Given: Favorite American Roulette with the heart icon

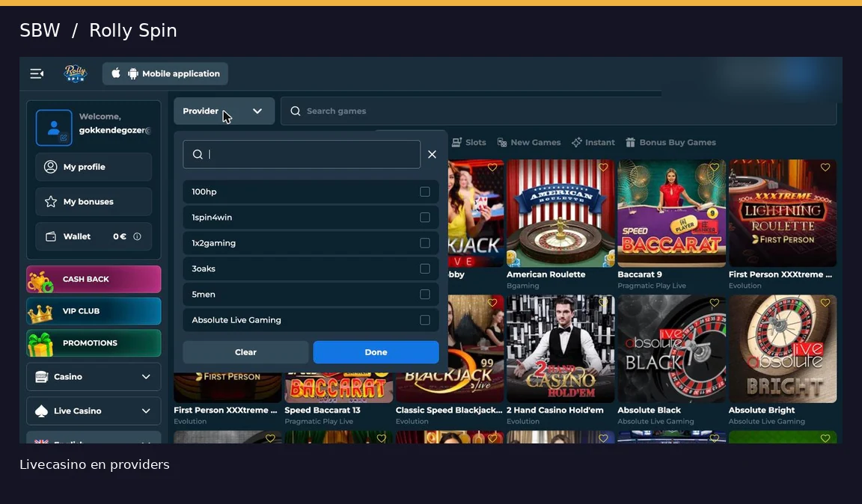Looking at the screenshot, I should click(603, 168).
